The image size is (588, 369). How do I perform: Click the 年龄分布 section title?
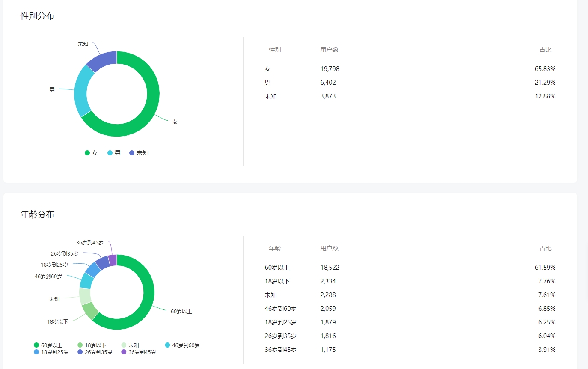(38, 214)
